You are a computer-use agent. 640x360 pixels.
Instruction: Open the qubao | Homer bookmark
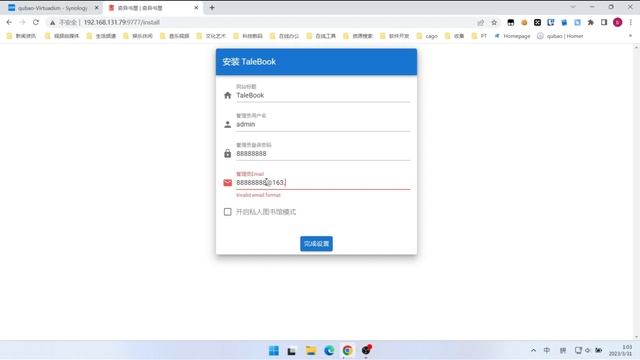[x=560, y=36]
